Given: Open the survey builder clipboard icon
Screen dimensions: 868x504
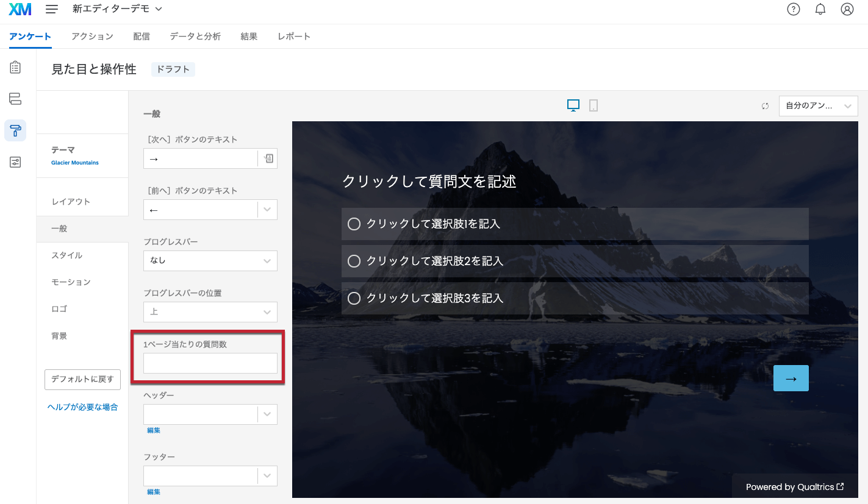Looking at the screenshot, I should coord(15,67).
